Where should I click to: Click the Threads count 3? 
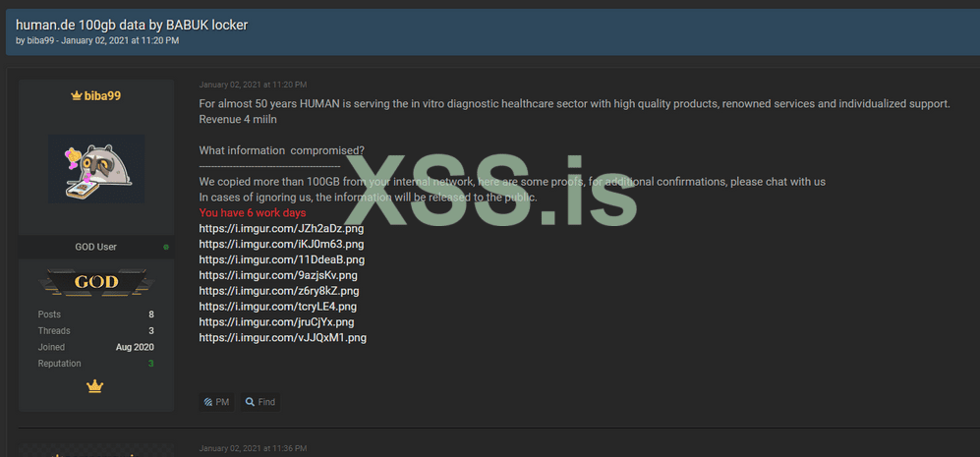click(151, 331)
